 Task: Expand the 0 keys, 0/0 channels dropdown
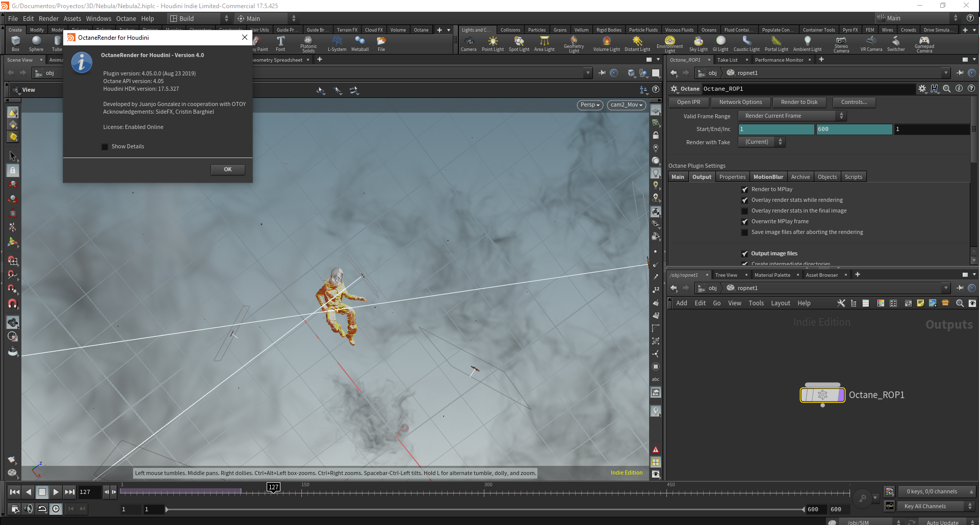click(x=937, y=492)
